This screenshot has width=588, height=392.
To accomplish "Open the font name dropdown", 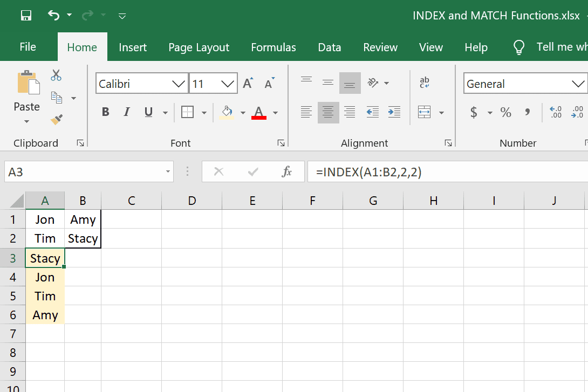I will [178, 83].
